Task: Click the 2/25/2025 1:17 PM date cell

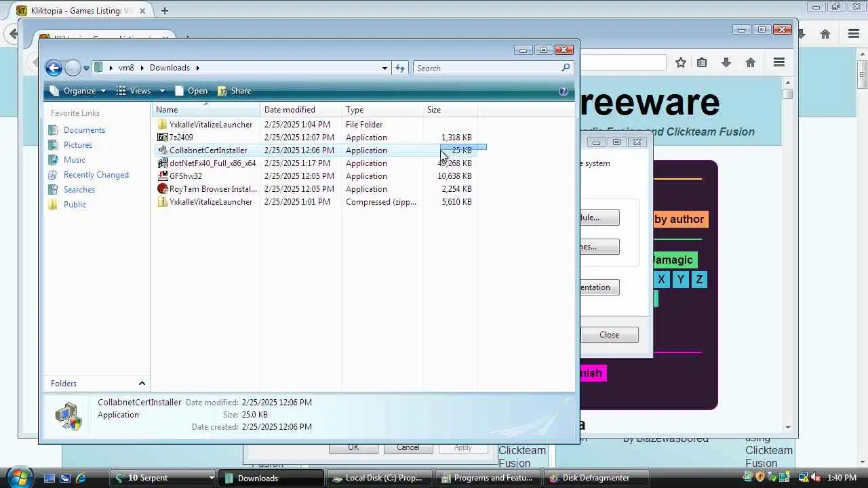Action: [x=297, y=163]
